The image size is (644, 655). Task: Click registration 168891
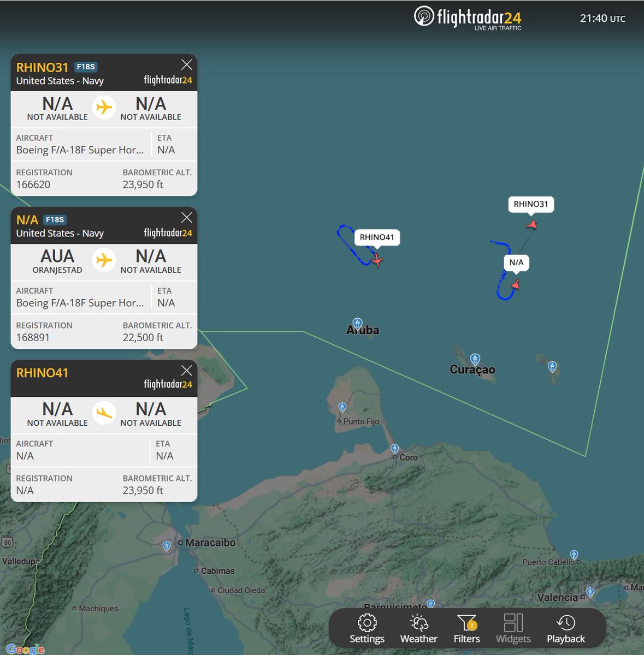33,337
